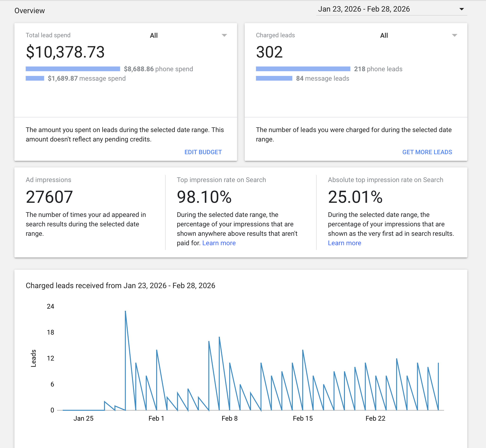486x448 pixels.
Task: Click the GET MORE LEADS link
Action: (x=427, y=152)
